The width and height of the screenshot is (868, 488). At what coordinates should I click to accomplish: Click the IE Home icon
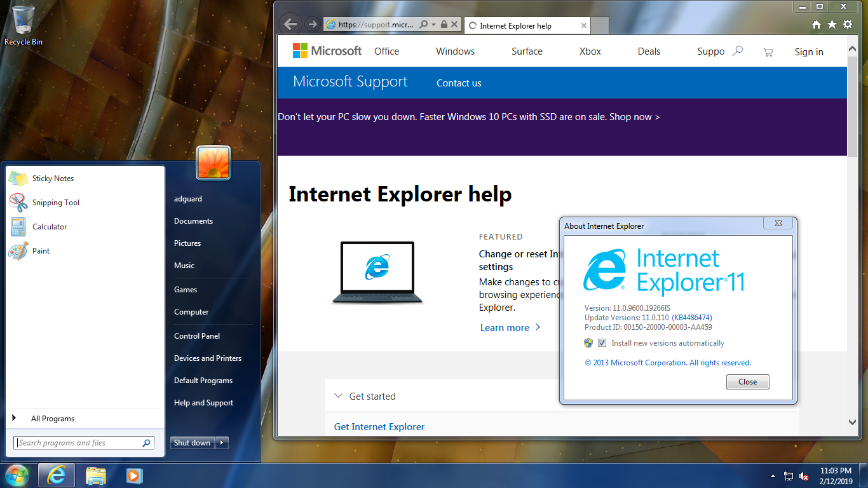[817, 25]
